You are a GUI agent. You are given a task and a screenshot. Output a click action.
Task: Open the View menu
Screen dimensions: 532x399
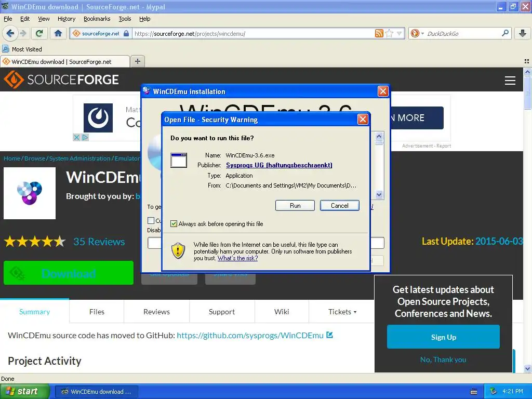point(44,19)
